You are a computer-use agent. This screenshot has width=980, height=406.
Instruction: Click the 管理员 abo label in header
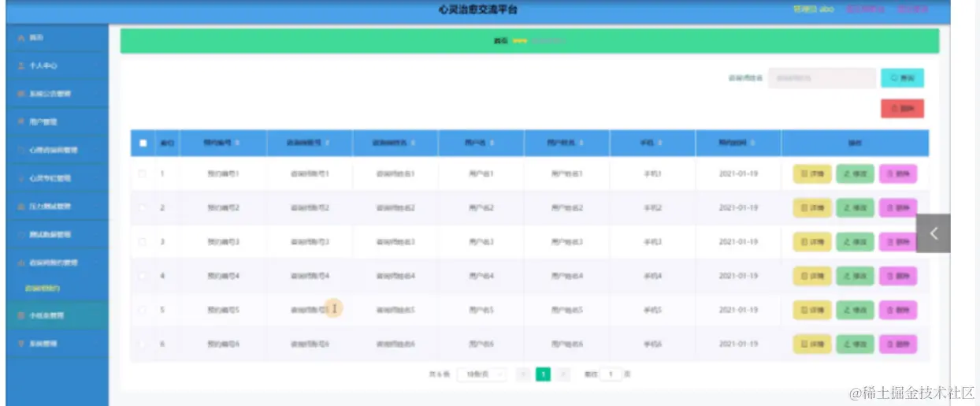click(x=814, y=9)
